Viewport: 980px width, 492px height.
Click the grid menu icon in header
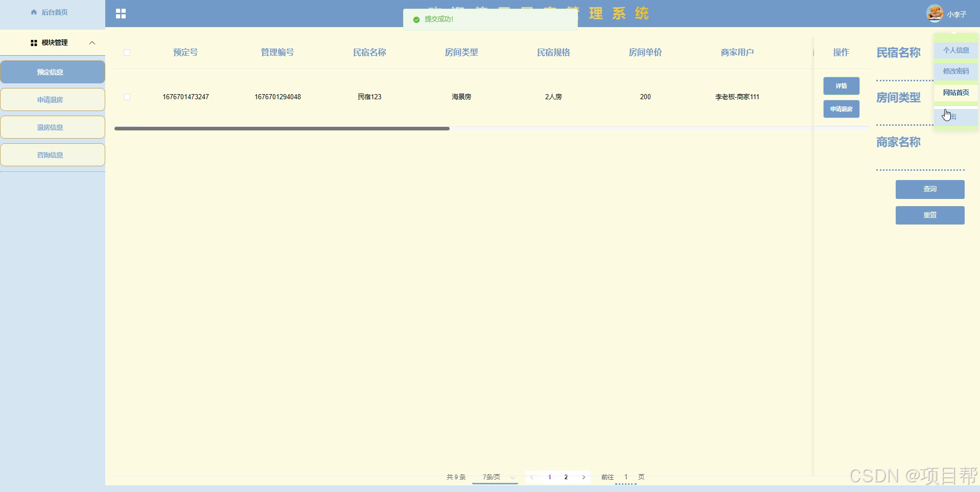coord(121,14)
